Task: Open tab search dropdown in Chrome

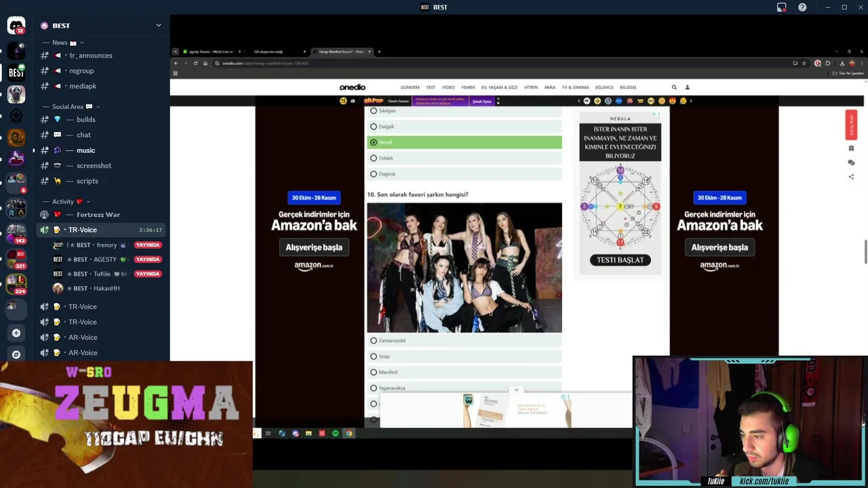Action: pos(175,52)
